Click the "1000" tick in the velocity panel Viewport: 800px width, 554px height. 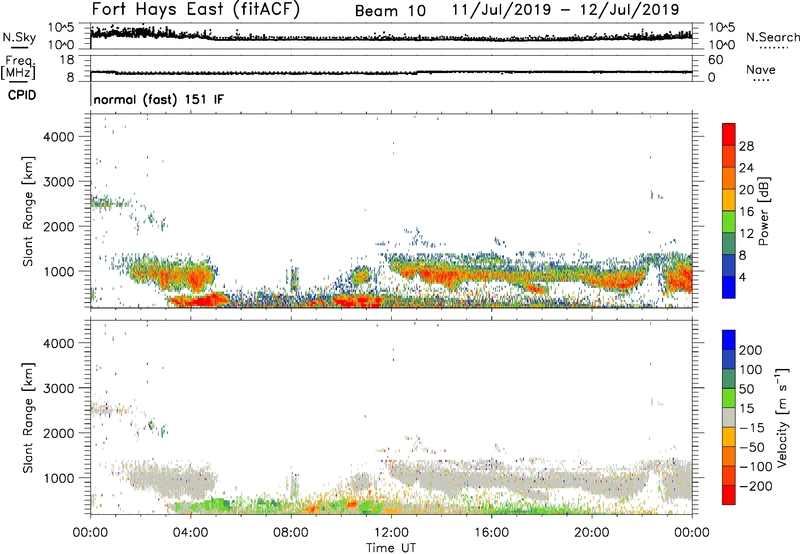[59, 478]
